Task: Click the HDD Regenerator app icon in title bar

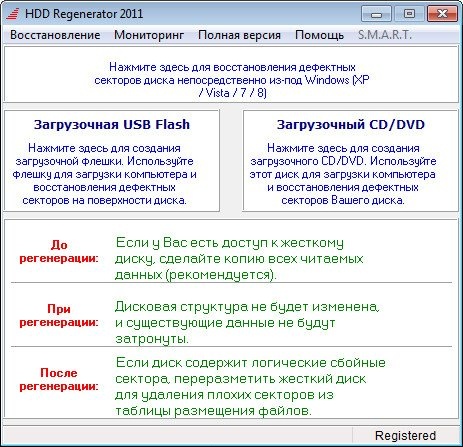Action: pos(13,14)
